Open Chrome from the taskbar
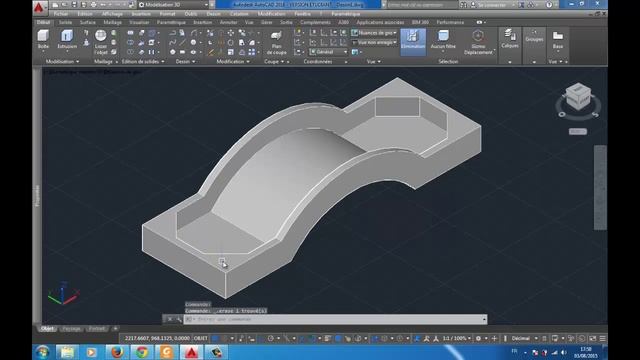The image size is (640, 360). [x=142, y=352]
